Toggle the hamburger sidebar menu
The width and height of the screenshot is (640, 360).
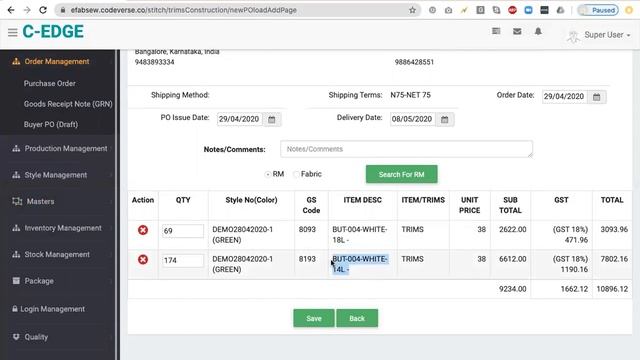tap(12, 32)
